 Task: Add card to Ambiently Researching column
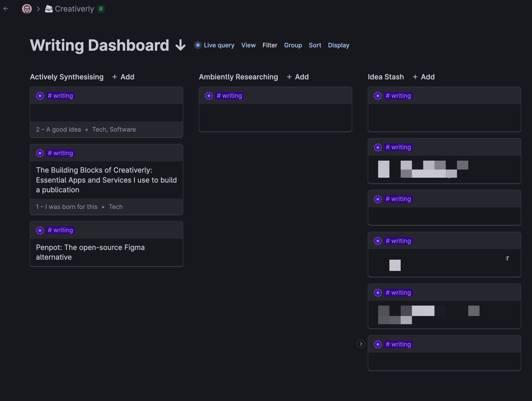(298, 77)
